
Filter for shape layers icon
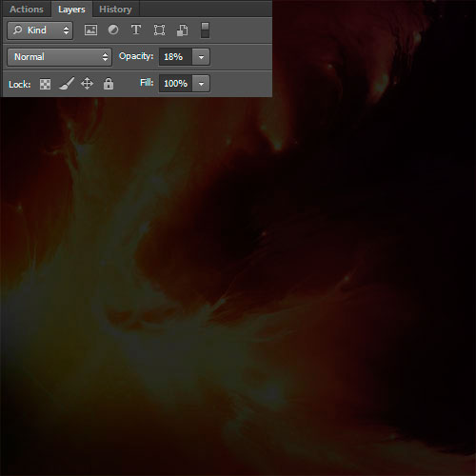pos(159,30)
